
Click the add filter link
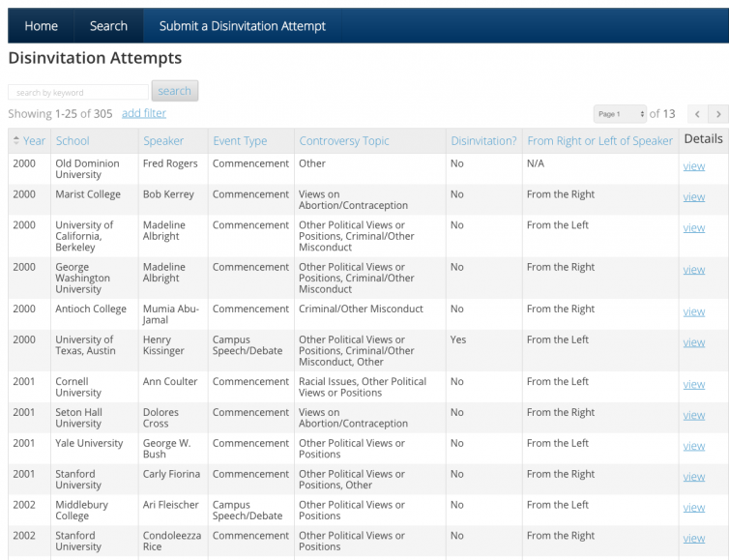coord(144,113)
